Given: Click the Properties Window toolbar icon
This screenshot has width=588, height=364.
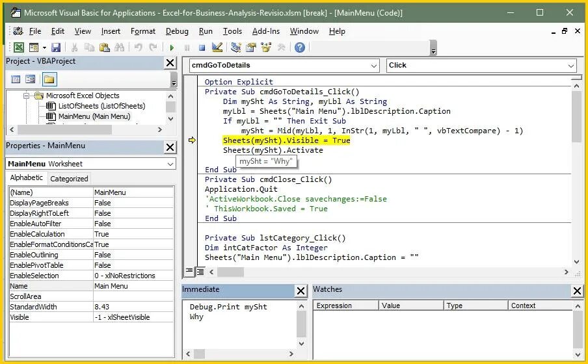Looking at the screenshot, I should 251,47.
